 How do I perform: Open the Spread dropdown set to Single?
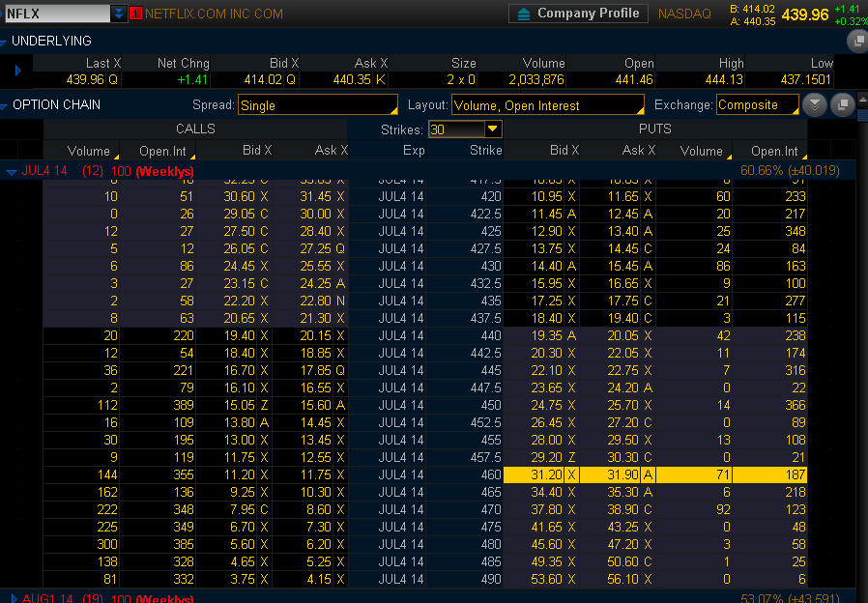(x=317, y=105)
